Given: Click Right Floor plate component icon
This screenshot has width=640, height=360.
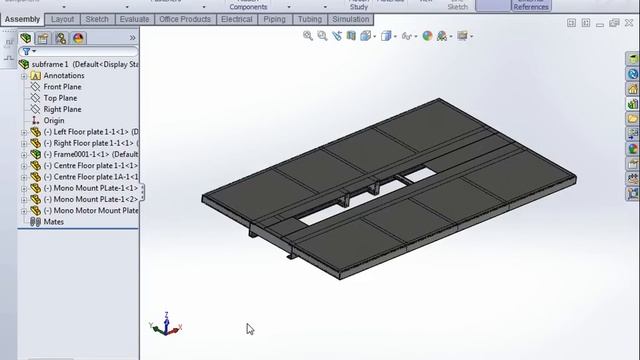Looking at the screenshot, I should [x=36, y=143].
